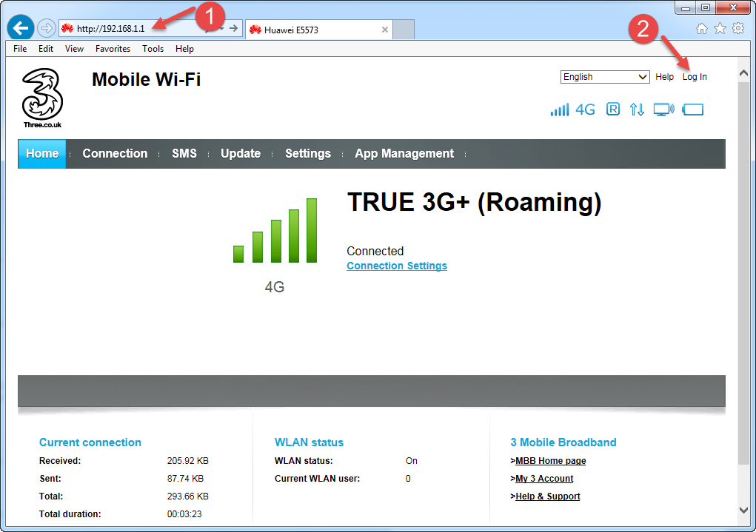Open the File menu
The width and height of the screenshot is (756, 532).
tap(20, 49)
